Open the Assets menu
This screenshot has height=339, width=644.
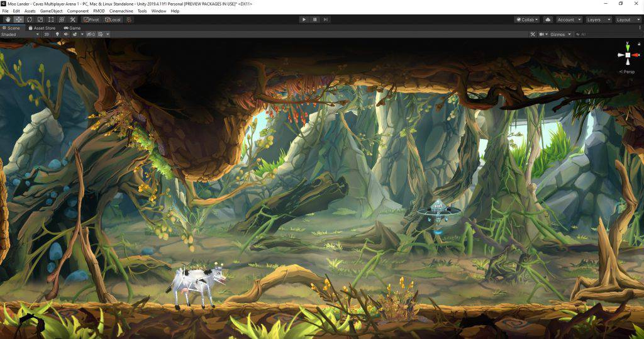pos(30,11)
